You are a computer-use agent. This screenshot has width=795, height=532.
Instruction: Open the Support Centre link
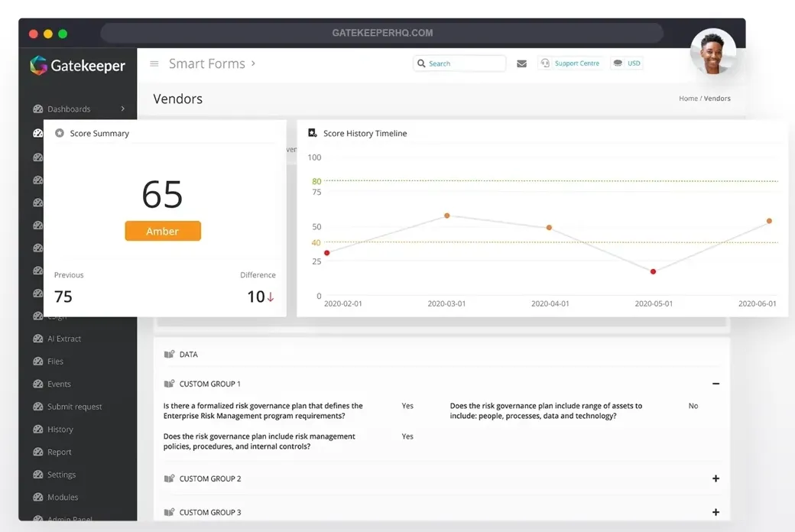[x=570, y=63]
